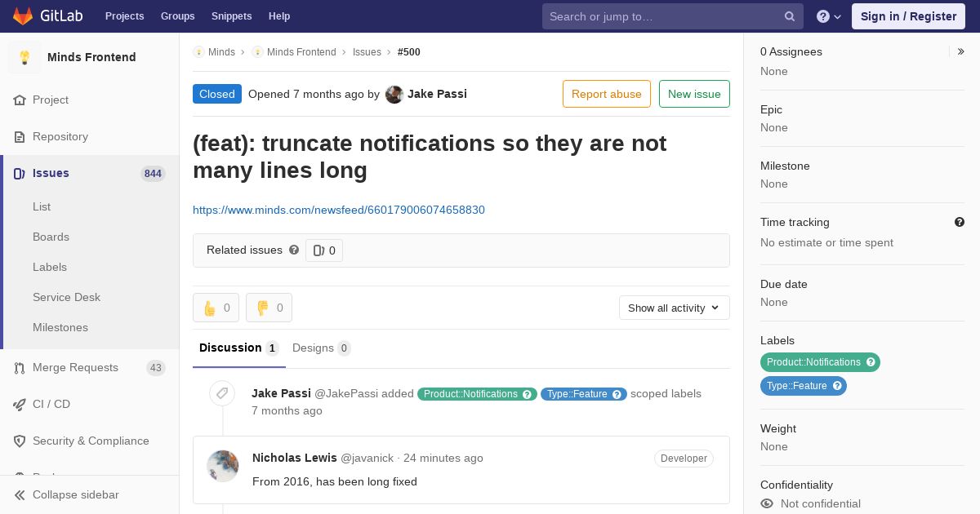Click the CI / CD rocket icon
This screenshot has height=514, width=980.
(x=20, y=404)
